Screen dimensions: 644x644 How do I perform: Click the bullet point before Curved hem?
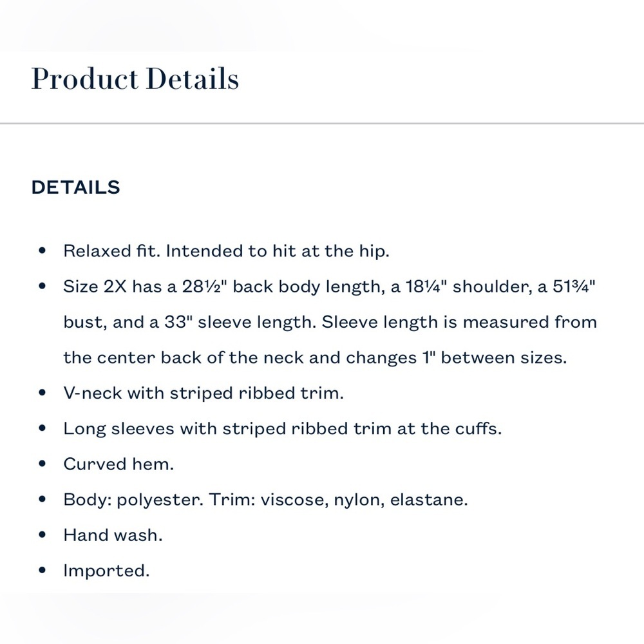point(42,464)
